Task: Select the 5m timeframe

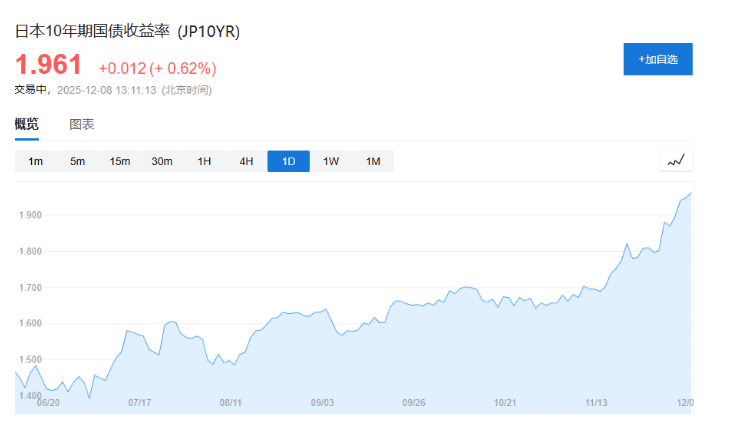Action: [x=77, y=161]
